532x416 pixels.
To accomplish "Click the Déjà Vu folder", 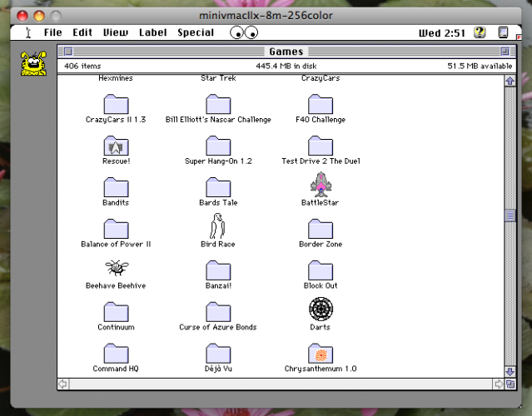I will click(218, 354).
